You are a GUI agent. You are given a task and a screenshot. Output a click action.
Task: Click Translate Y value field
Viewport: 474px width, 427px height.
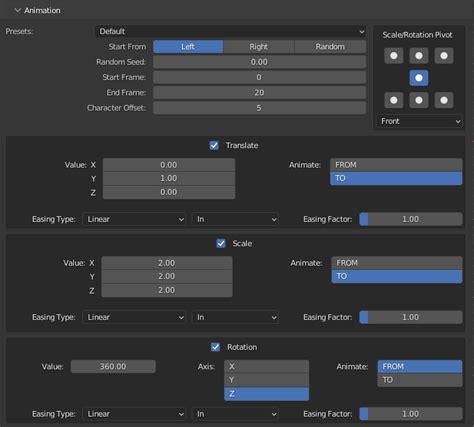pyautogui.click(x=169, y=178)
